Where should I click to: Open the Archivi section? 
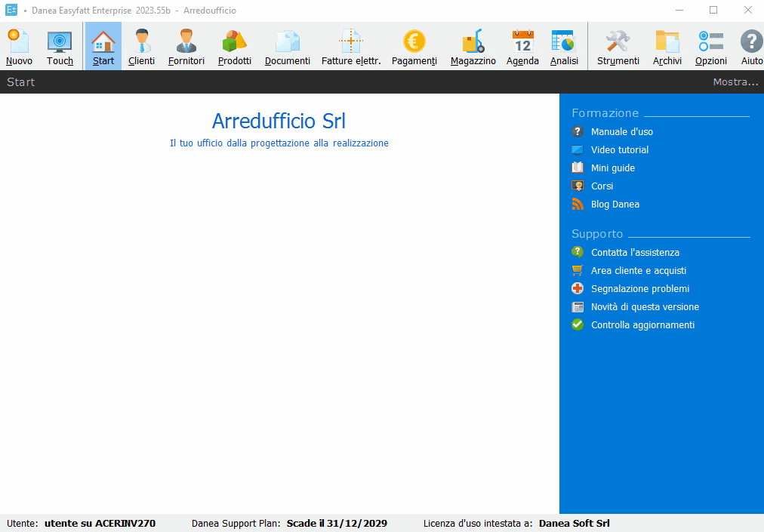point(667,47)
